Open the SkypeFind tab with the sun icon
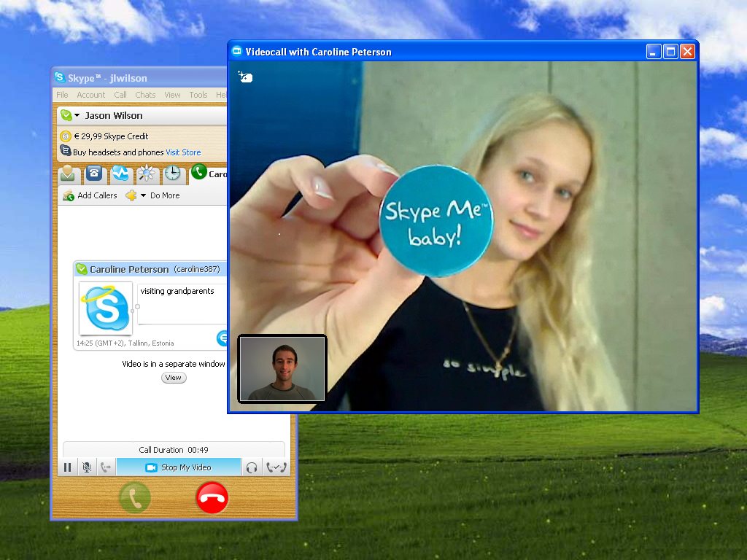This screenshot has height=560, width=747. tap(146, 174)
